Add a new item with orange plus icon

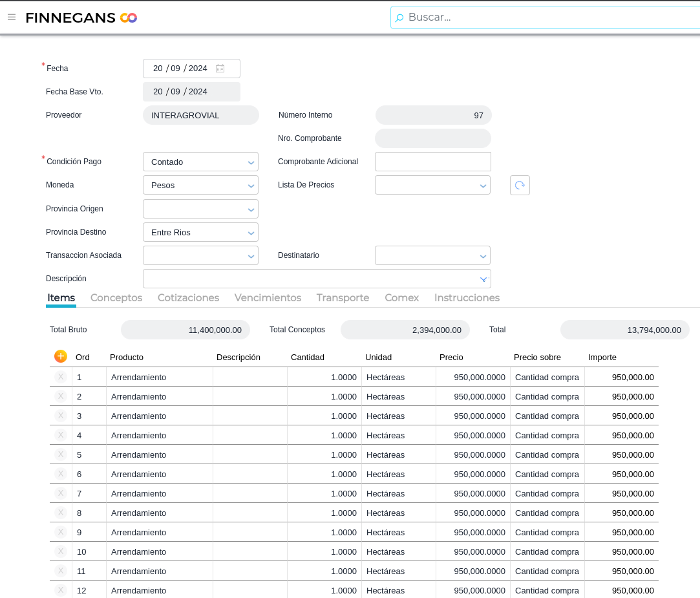[61, 356]
